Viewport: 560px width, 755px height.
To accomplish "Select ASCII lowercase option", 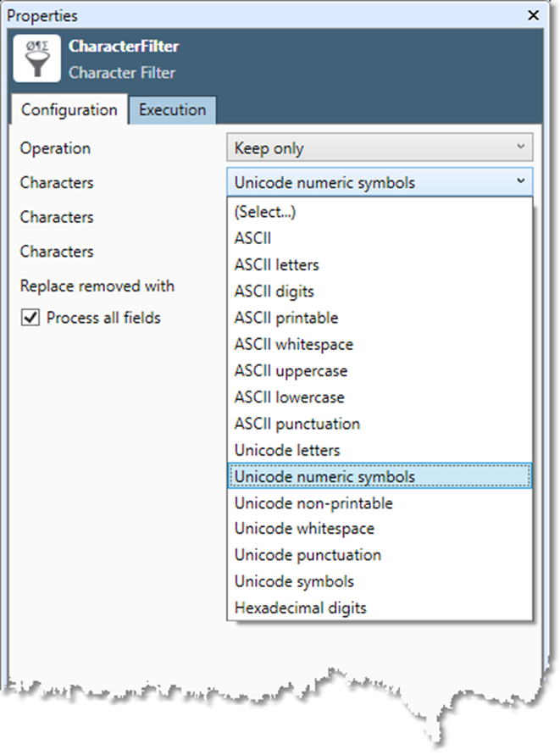I will point(289,397).
